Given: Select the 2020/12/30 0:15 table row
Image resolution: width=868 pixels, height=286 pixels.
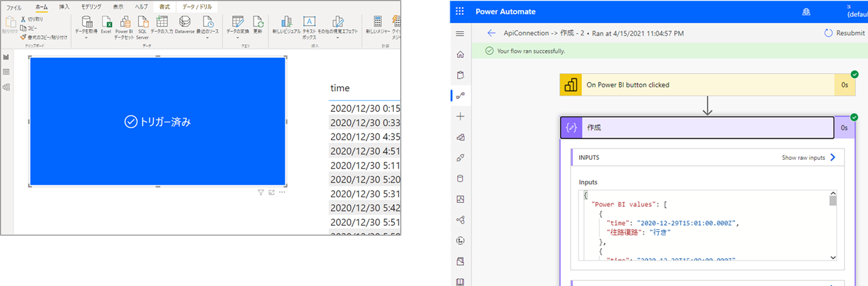Looking at the screenshot, I should click(x=364, y=108).
